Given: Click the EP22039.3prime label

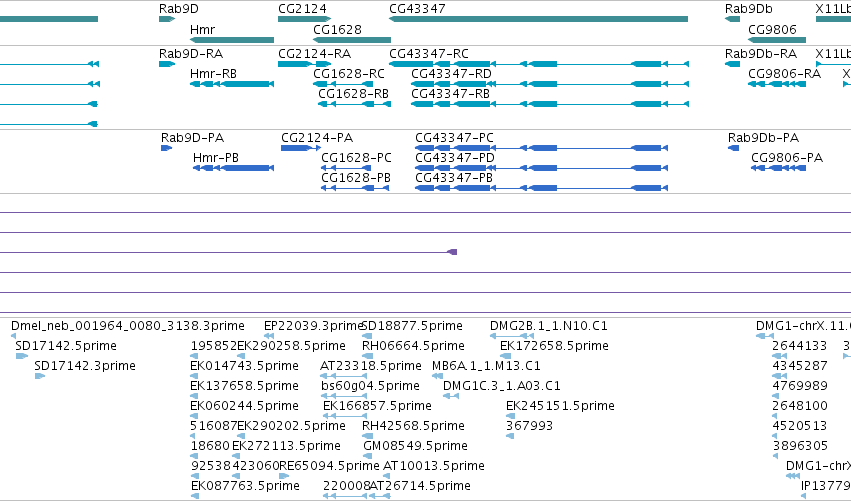Looking at the screenshot, I should click(x=313, y=326).
